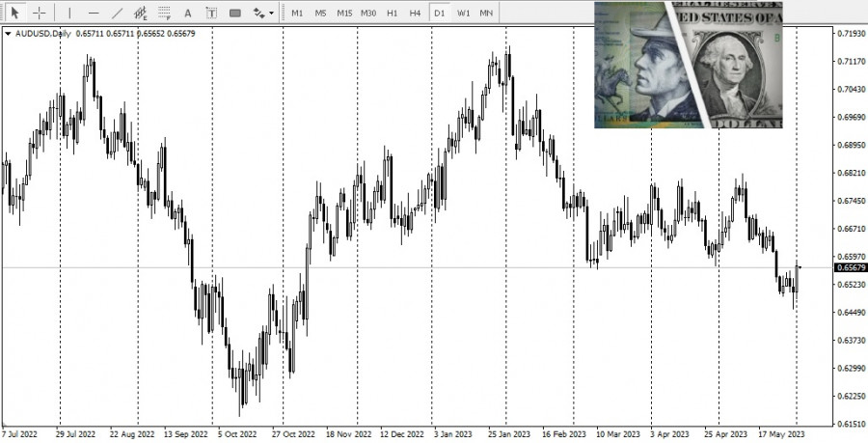
Task: Click the 0.62990 price scale label
Action: [852, 369]
